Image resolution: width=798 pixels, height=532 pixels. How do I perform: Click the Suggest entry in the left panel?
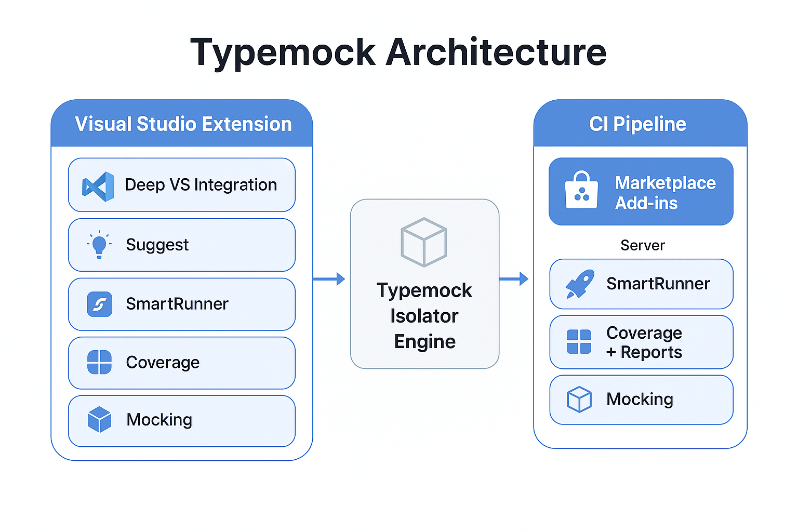click(182, 245)
